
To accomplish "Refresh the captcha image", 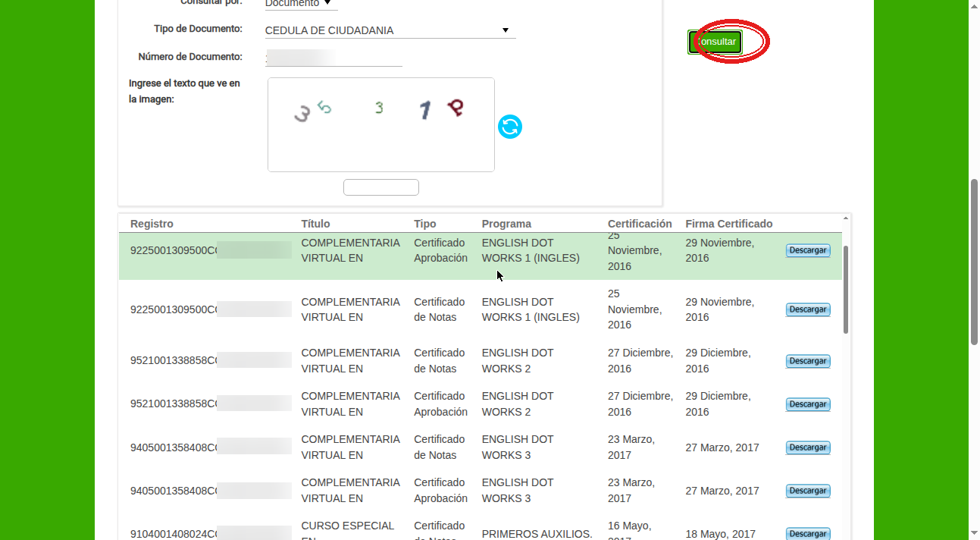I will (510, 127).
